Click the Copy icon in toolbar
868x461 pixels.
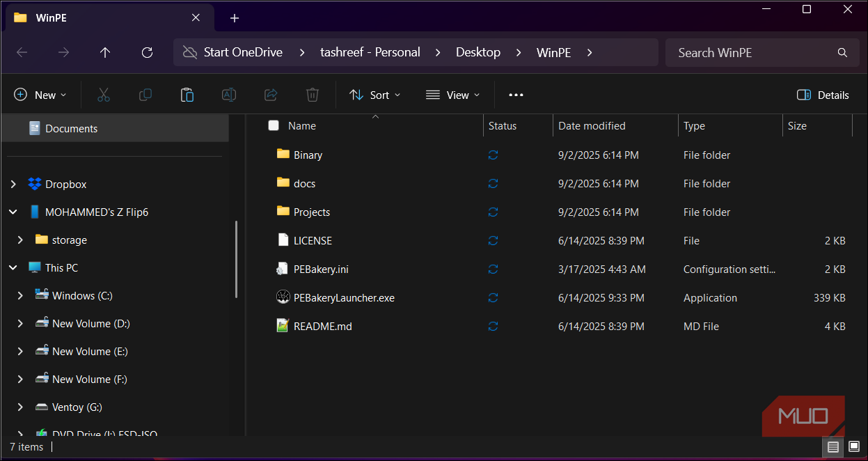tap(145, 95)
